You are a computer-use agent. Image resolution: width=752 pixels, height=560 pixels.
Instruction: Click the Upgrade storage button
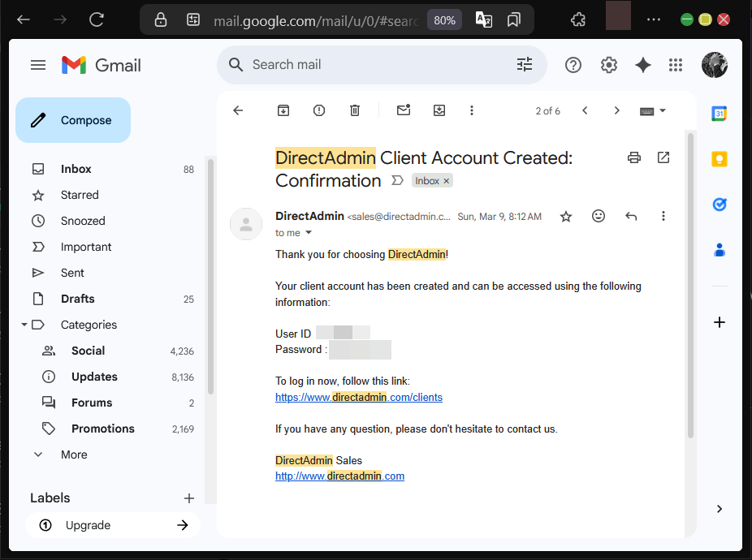click(x=113, y=525)
